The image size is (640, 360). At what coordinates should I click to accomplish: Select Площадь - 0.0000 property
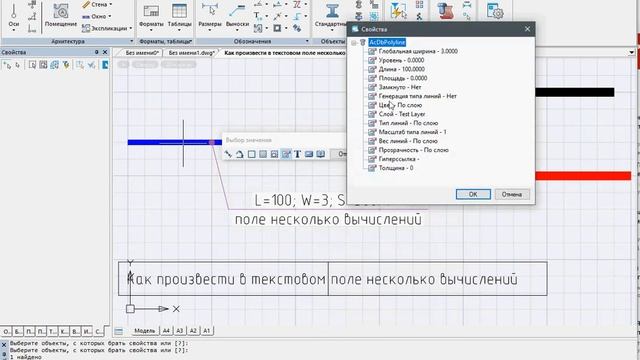click(403, 78)
